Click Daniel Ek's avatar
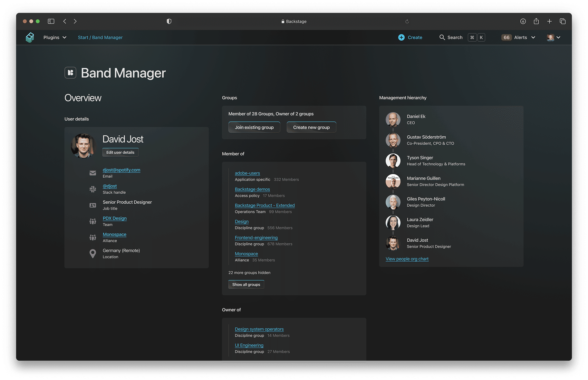Viewport: 588px width, 380px height. [393, 120]
